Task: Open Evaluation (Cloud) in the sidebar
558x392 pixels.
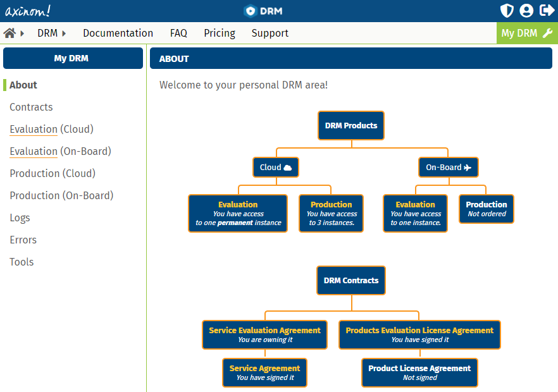Action: tap(52, 129)
